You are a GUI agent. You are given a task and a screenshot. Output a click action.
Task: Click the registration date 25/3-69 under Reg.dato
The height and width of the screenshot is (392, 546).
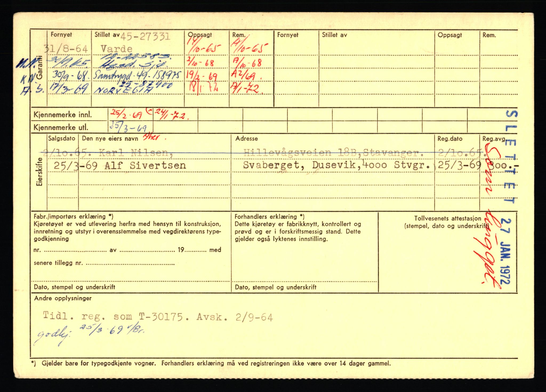(459, 165)
